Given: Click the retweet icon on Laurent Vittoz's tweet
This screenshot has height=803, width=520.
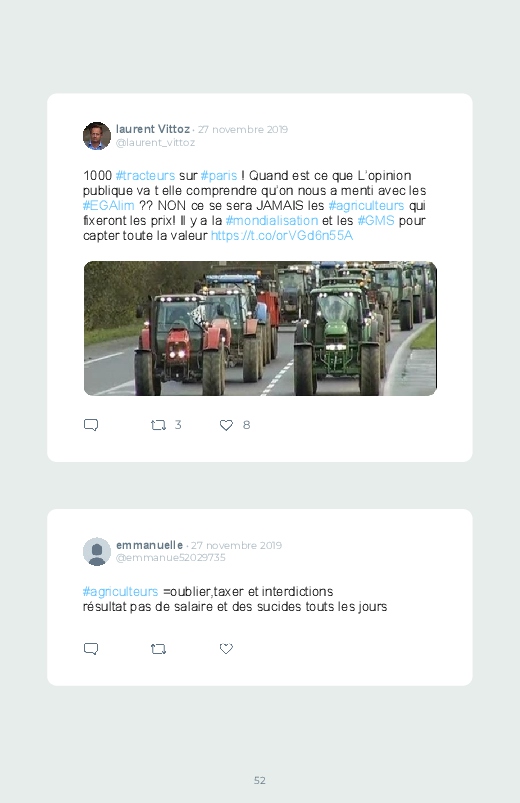Looking at the screenshot, I should point(158,425).
